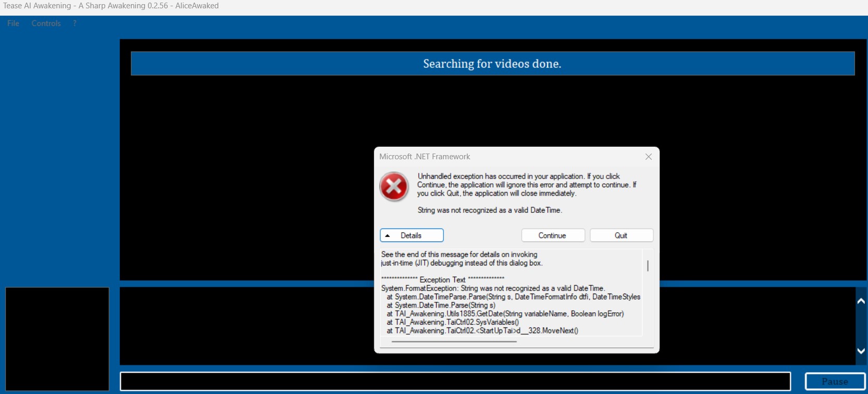Image resolution: width=868 pixels, height=394 pixels.
Task: Open the Controls menu
Action: (x=46, y=23)
